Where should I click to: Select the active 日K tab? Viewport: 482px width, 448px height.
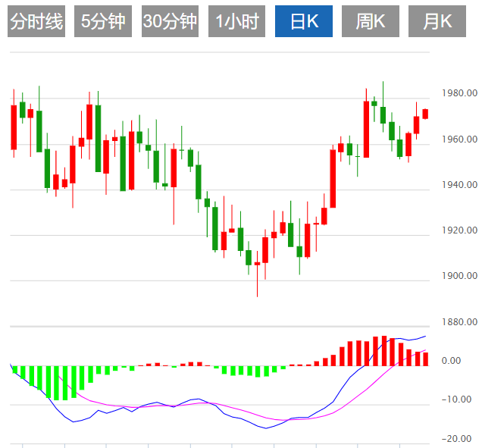304,21
